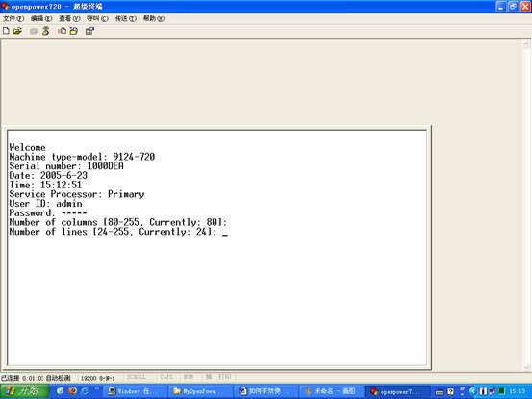This screenshot has width=532, height=399.
Task: Click the Properties toolbar icon
Action: tap(89, 31)
